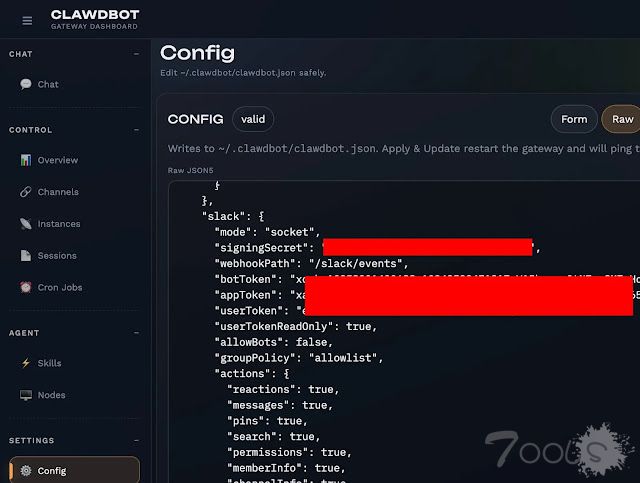Click the valid status badge
Viewport: 640px width, 483px height.
click(x=253, y=119)
